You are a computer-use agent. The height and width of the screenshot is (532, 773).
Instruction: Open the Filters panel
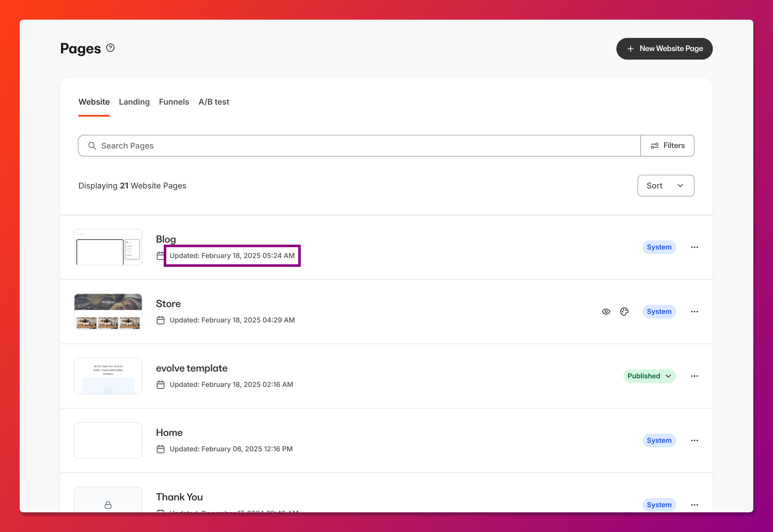click(x=668, y=146)
